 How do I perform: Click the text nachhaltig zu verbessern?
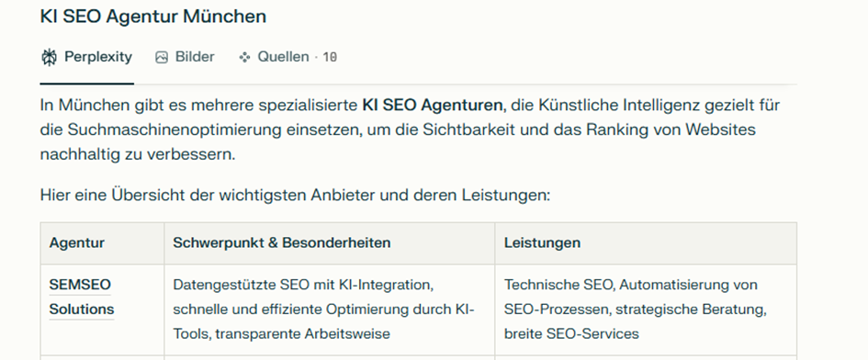(137, 154)
